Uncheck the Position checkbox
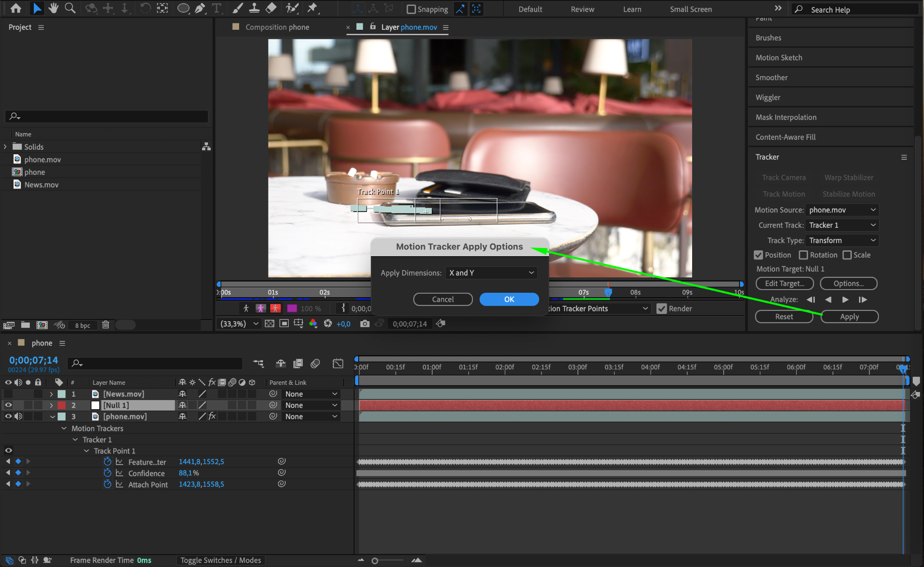 pyautogui.click(x=758, y=255)
